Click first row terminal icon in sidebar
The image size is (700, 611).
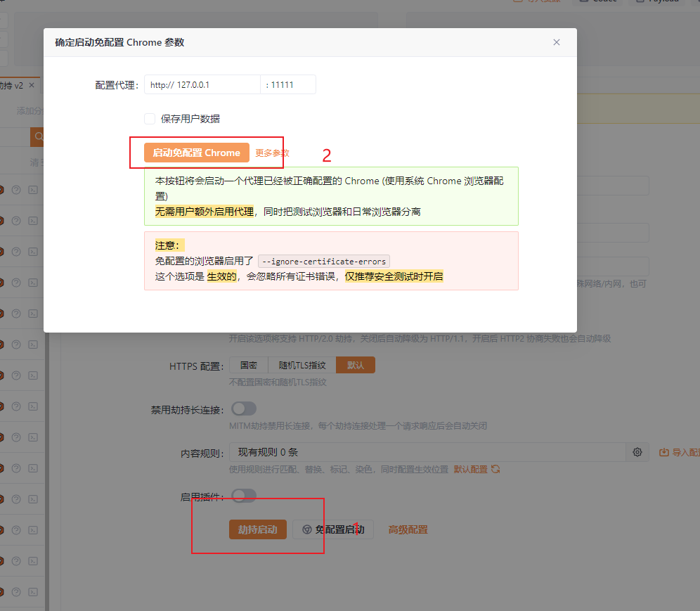click(33, 190)
